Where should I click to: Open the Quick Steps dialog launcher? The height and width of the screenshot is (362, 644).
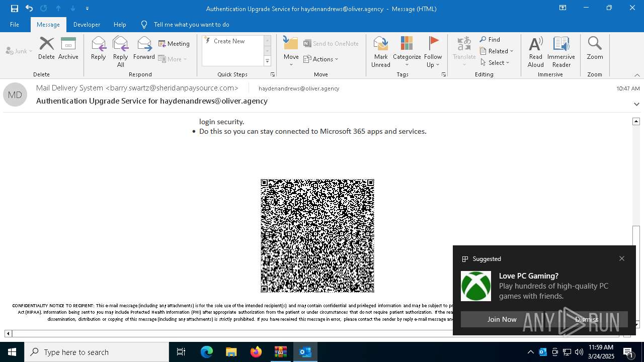coord(273,74)
